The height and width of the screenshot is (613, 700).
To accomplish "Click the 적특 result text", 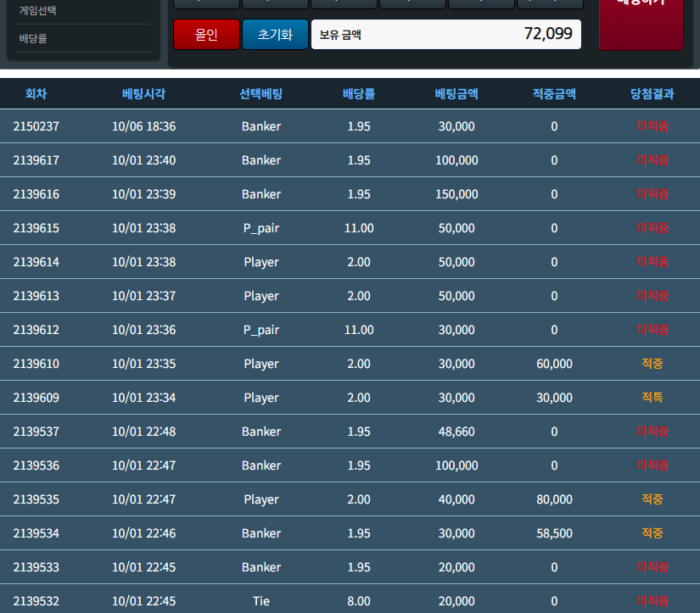I will point(652,398).
